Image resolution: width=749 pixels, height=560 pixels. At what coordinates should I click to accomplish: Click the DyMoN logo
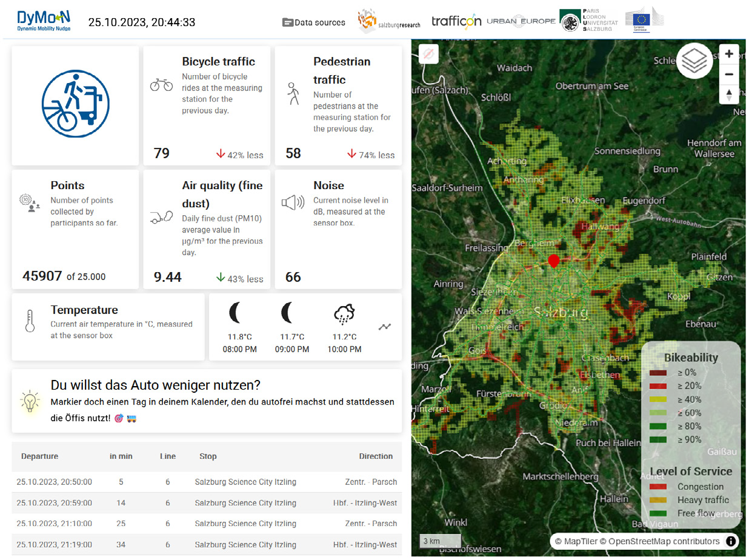pos(44,20)
